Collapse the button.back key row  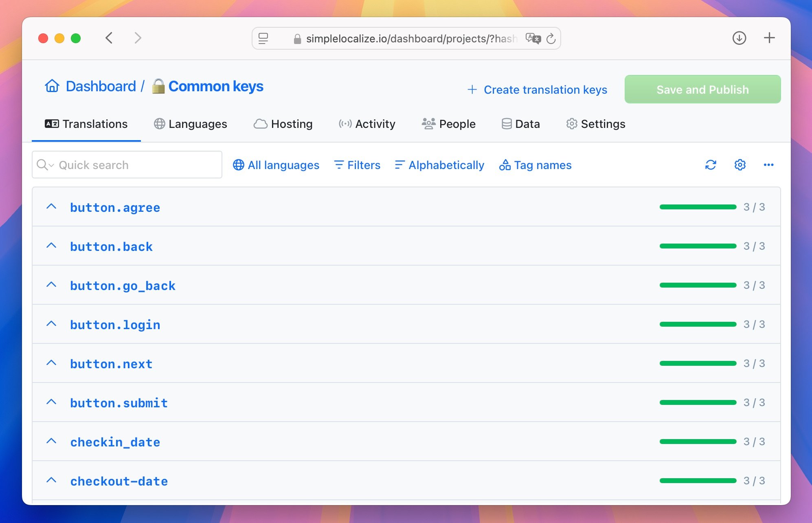coord(51,246)
